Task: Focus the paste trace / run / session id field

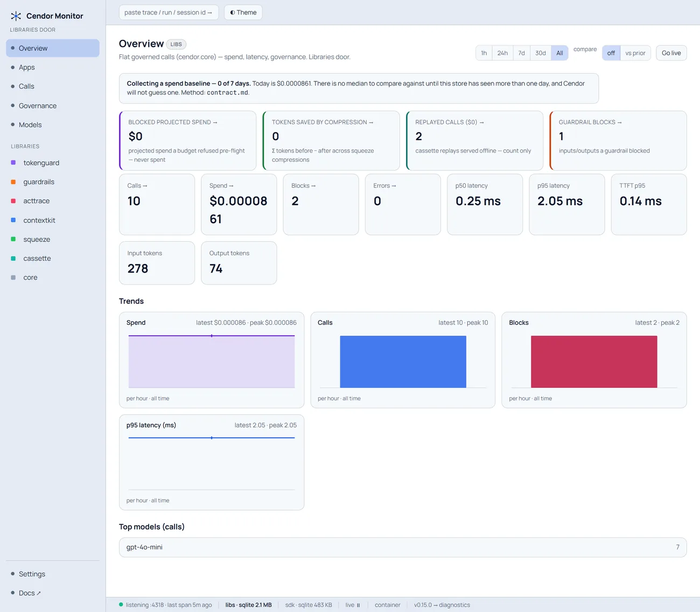Action: pos(169,12)
